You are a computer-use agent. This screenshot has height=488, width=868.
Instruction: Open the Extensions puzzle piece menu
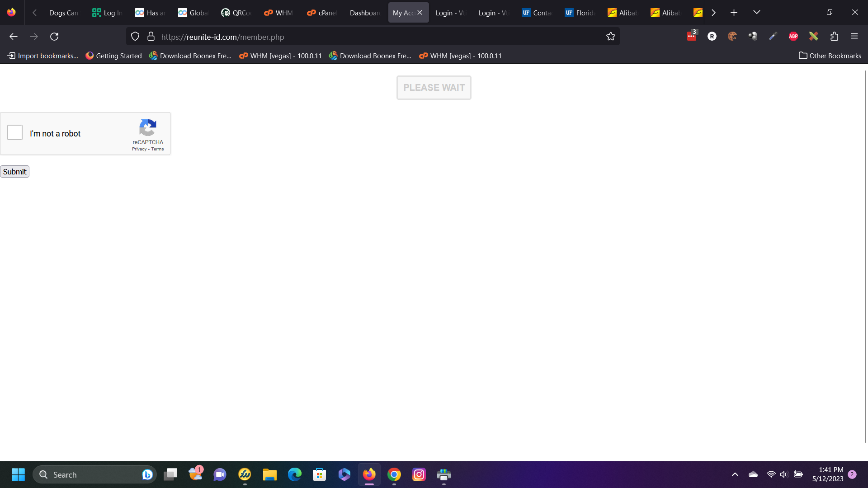(834, 37)
